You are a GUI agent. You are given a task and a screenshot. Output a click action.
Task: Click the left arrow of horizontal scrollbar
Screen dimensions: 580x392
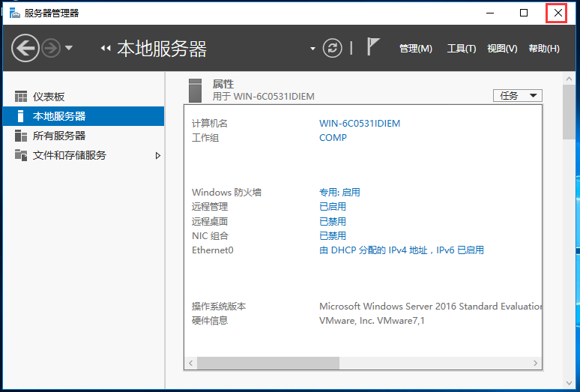(x=191, y=364)
